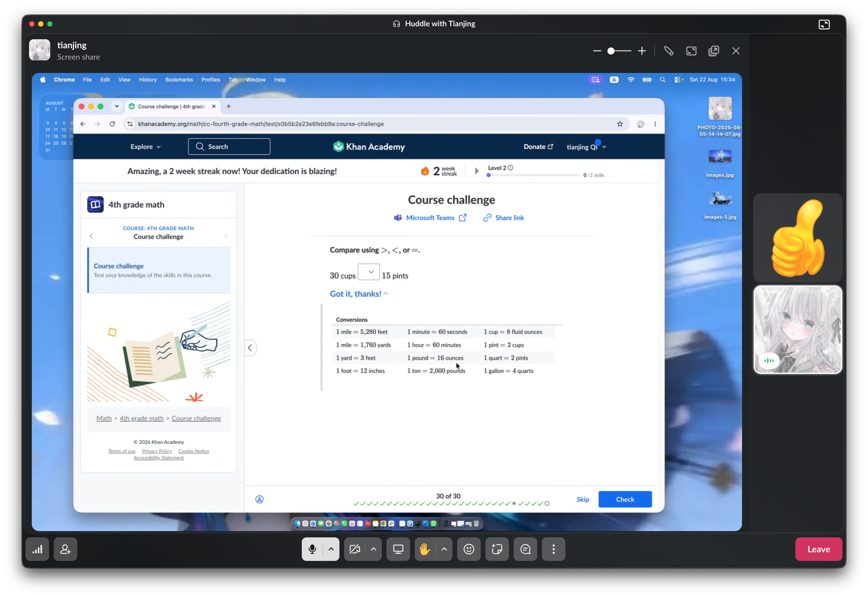Screen dimensions: 868x597
Task: Click Chrome's back arrow in shared browser
Action: click(x=83, y=124)
